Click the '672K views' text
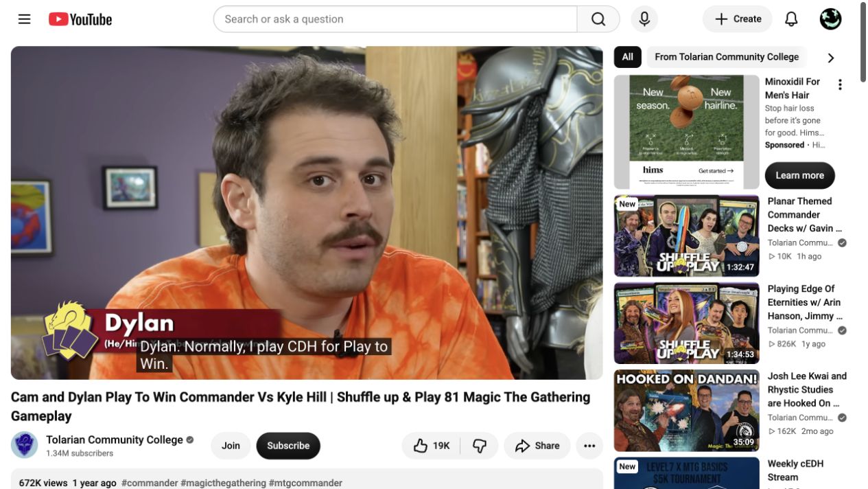Viewport: 868px width, 489px height. [x=43, y=483]
